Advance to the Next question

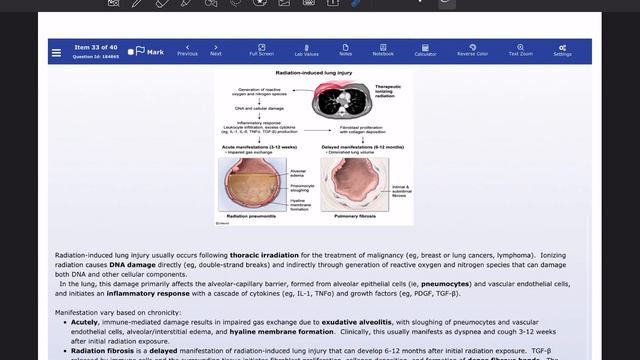coord(216,51)
